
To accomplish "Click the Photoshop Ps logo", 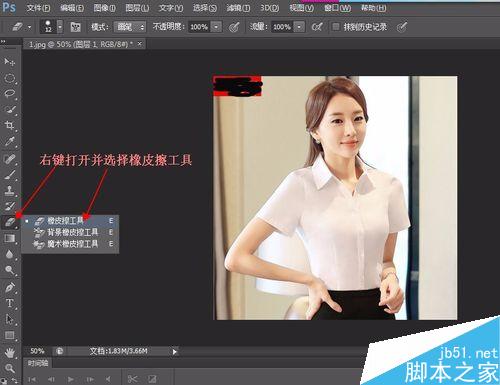I will coord(8,7).
